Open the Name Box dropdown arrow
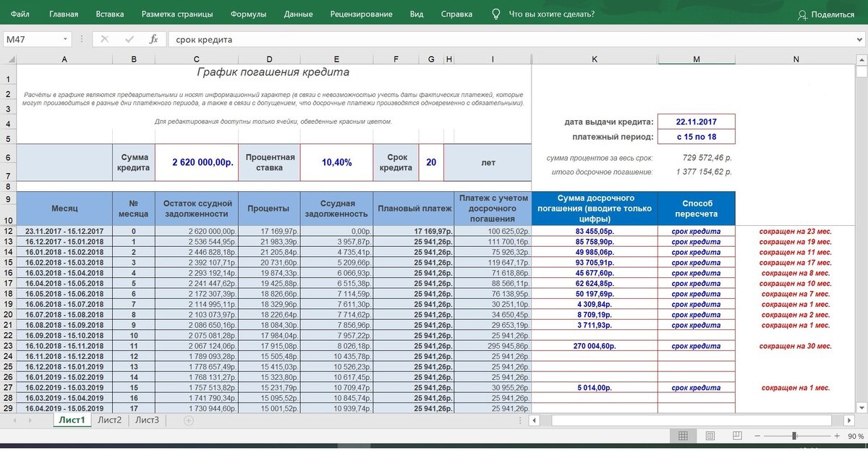 click(66, 39)
